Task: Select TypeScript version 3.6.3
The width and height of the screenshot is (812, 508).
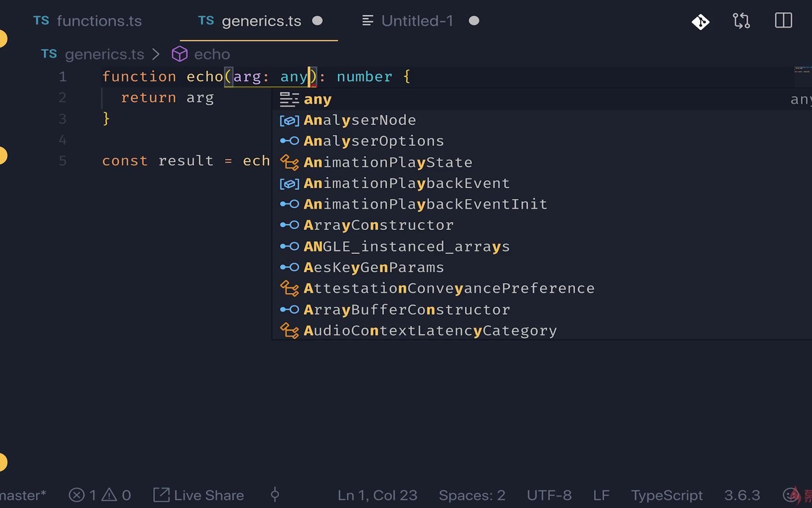Action: pyautogui.click(x=742, y=495)
